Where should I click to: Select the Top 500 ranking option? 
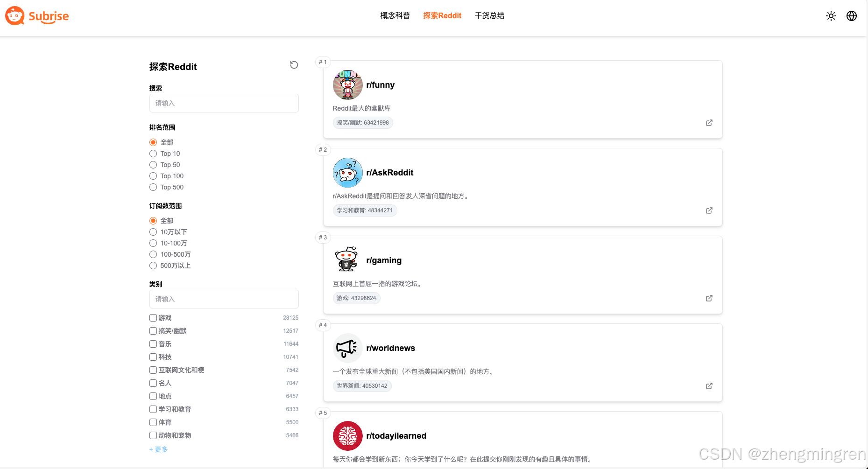tap(153, 187)
